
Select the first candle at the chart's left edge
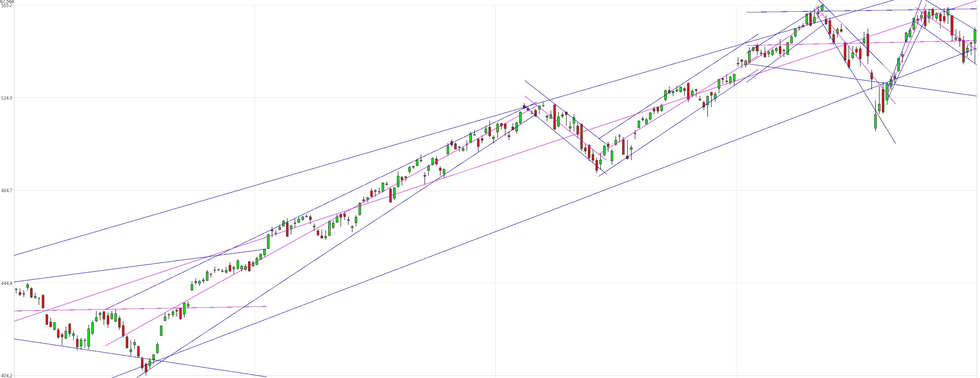16,291
